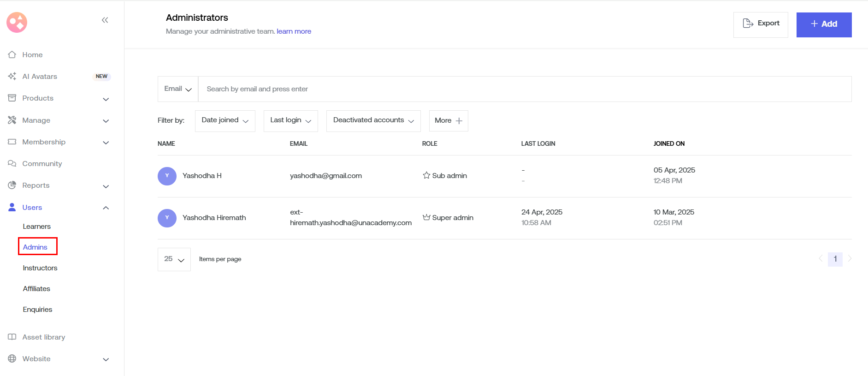Open Learners in the Users submenu
The image size is (868, 376).
(37, 227)
